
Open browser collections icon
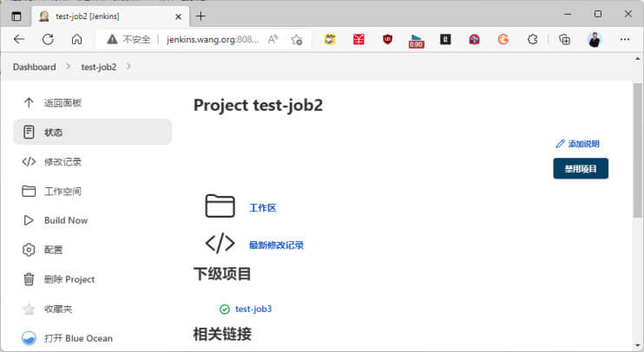coord(565,39)
